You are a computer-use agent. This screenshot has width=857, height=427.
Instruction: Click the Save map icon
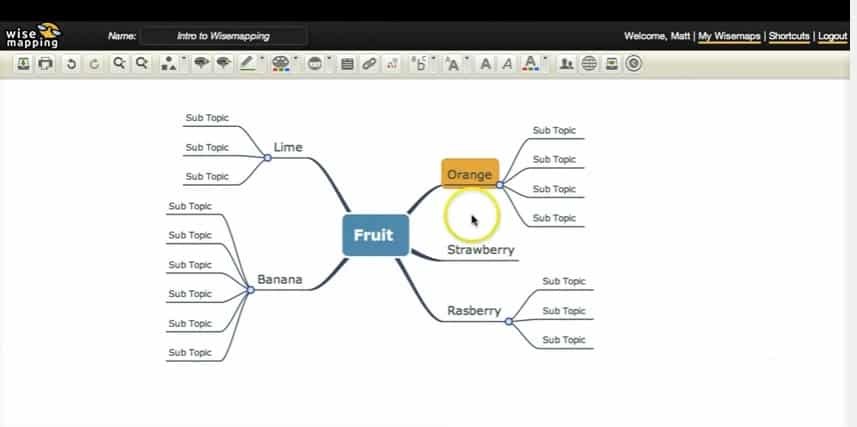coord(23,64)
